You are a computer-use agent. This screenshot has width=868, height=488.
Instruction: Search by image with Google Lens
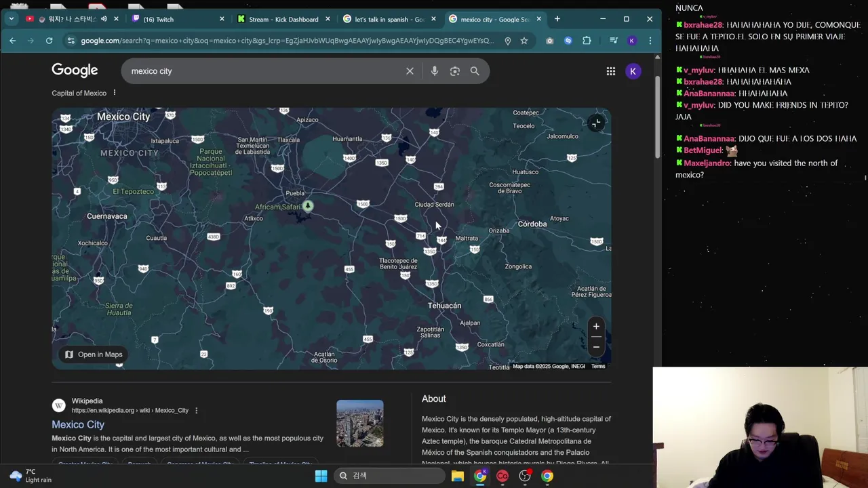click(455, 71)
